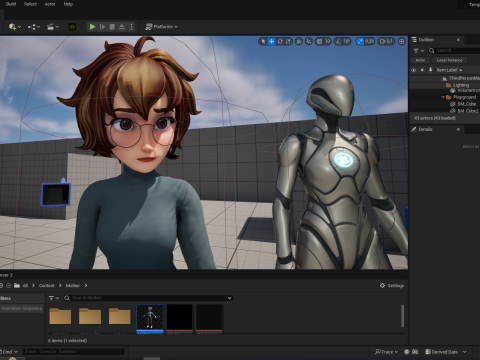Screen dimensions: 480x360
Task: Click the Mother breadcrumb folder
Action: pyautogui.click(x=73, y=286)
